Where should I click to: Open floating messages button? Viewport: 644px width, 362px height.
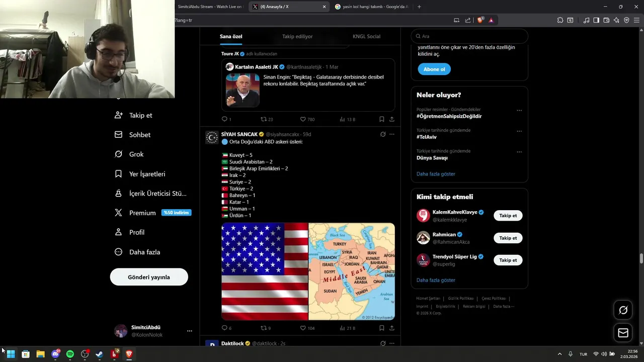click(x=623, y=333)
